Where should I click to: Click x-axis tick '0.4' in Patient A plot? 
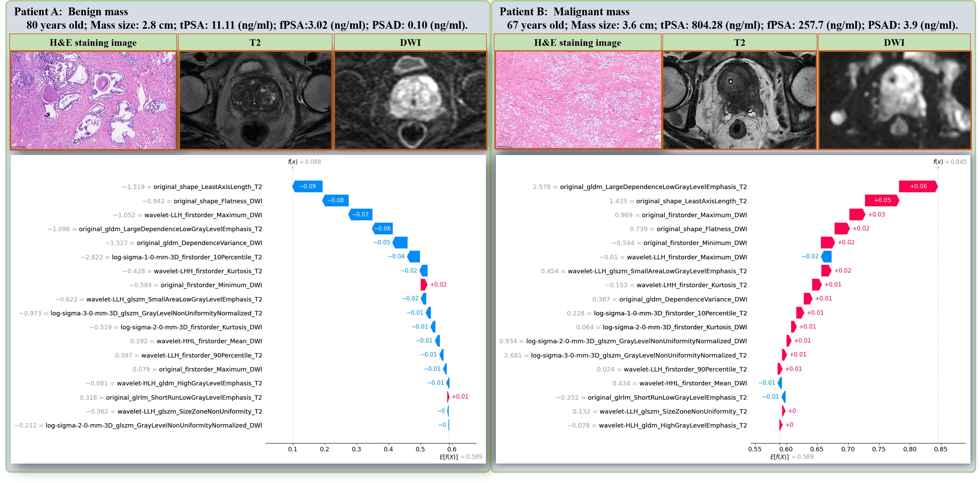point(388,449)
